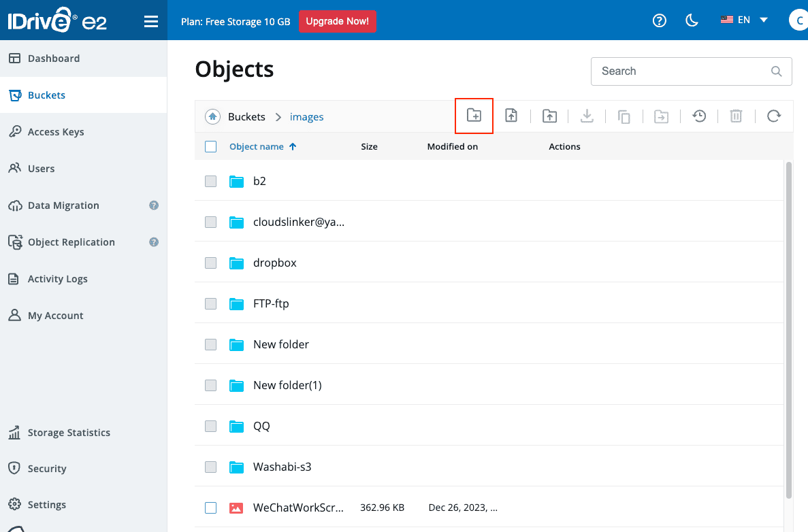
Task: Click the Copy objects icon
Action: (624, 116)
